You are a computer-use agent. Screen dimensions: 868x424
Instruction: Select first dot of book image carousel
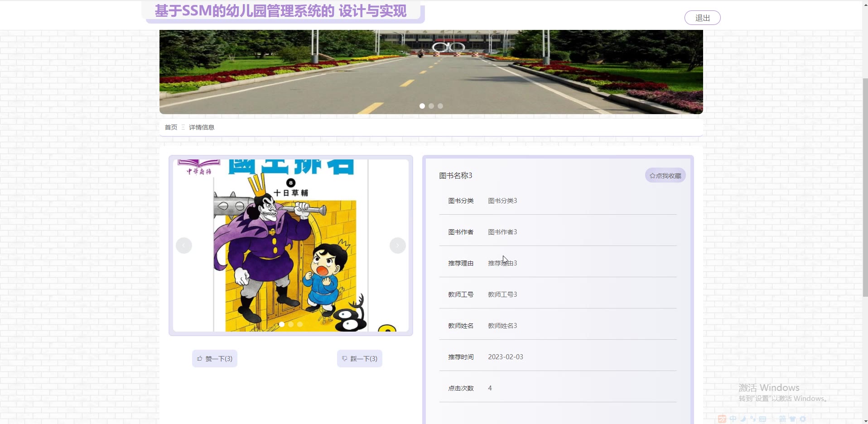tap(282, 324)
